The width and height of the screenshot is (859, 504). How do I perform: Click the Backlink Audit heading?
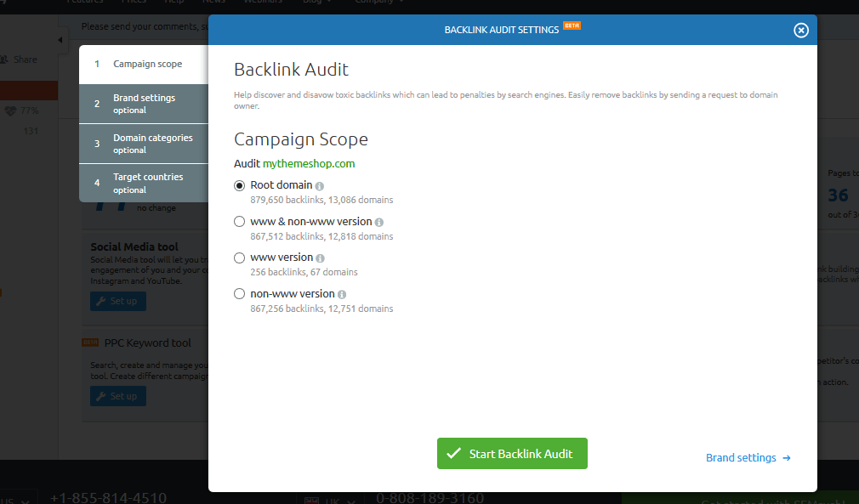click(291, 70)
